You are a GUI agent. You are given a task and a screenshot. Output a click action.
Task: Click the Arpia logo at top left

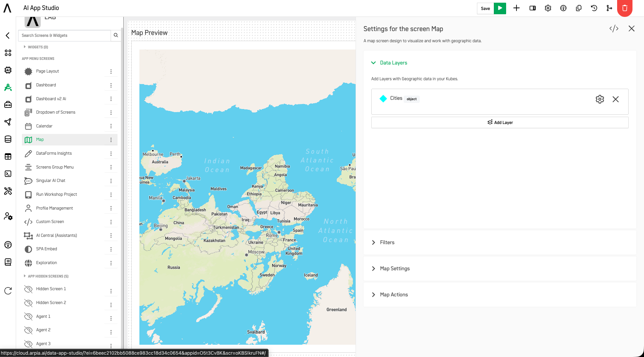pos(7,8)
